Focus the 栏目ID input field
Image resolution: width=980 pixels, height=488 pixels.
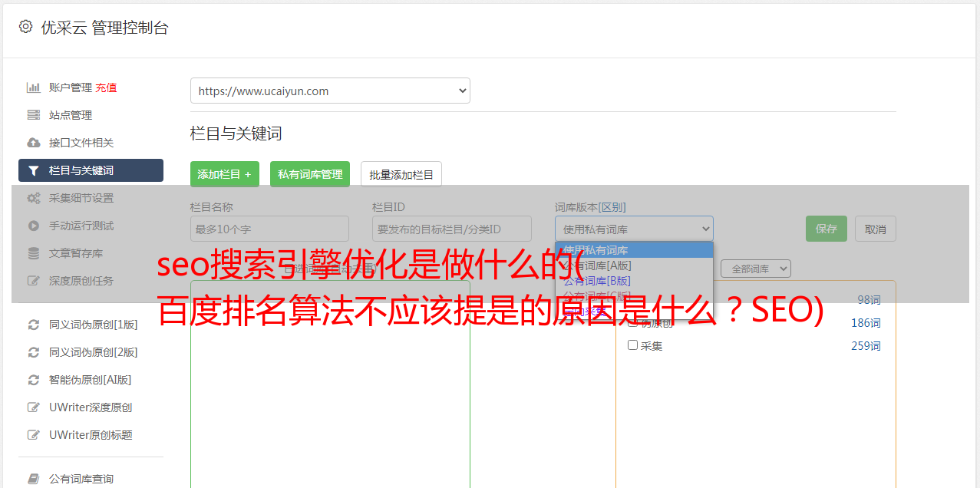(x=452, y=229)
